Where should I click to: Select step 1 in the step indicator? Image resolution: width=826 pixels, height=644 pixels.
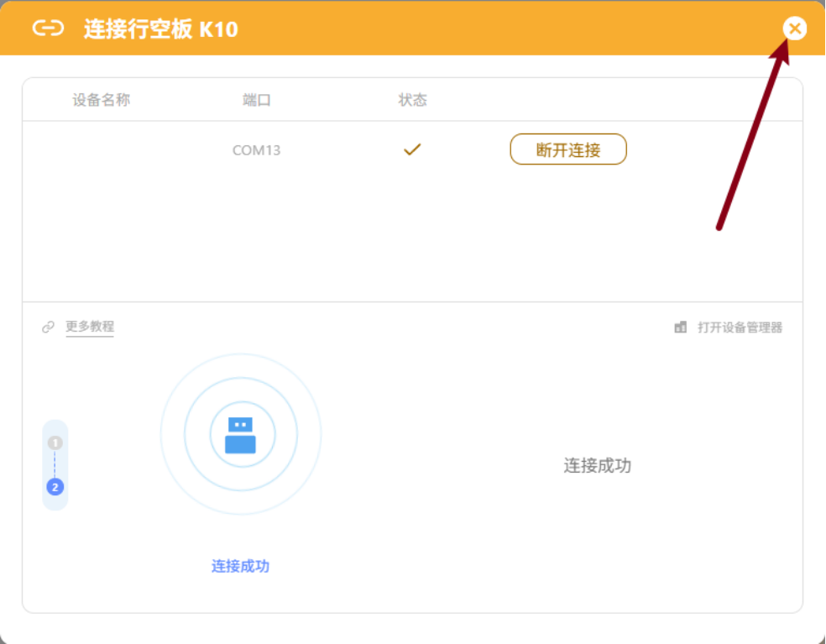[x=55, y=442]
